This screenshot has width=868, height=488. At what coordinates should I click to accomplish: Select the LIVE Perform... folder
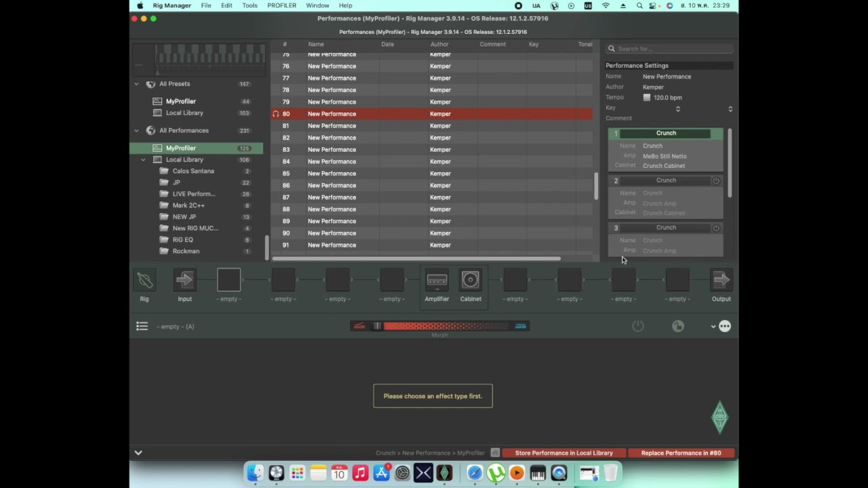[x=194, y=194]
